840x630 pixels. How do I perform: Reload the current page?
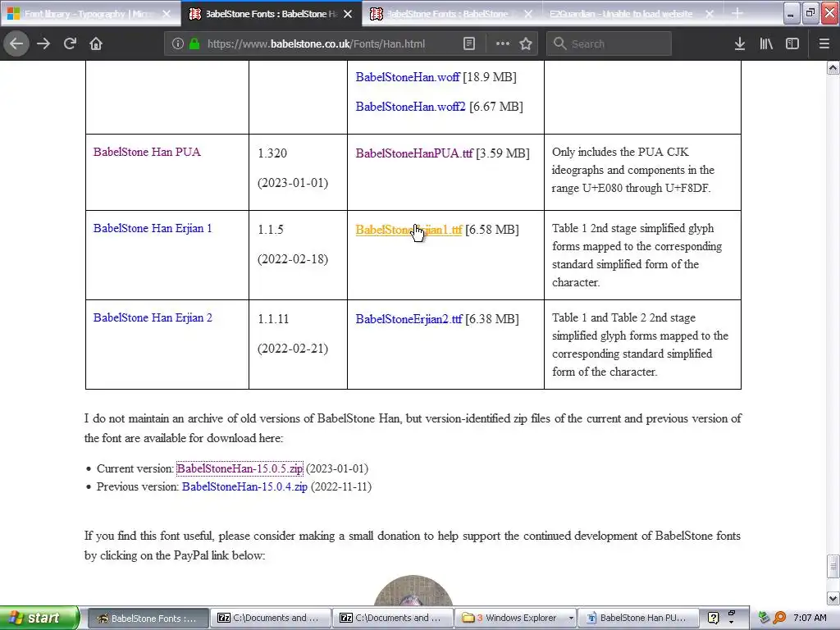[70, 43]
